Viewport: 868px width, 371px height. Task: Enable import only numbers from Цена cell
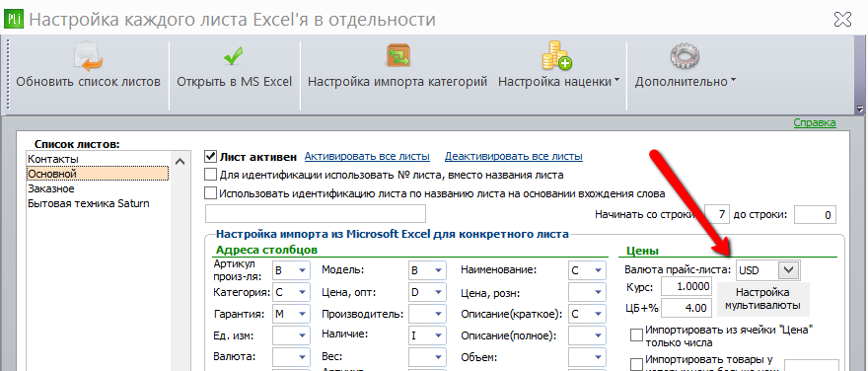point(637,335)
